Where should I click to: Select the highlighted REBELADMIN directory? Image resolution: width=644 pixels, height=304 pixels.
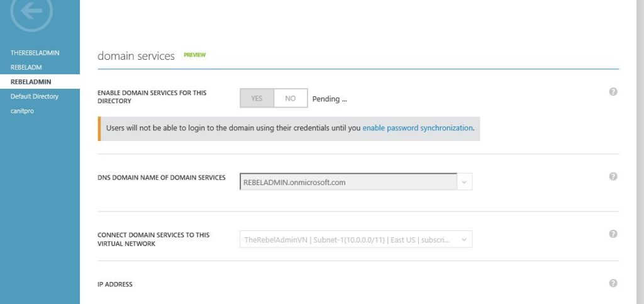[x=31, y=82]
